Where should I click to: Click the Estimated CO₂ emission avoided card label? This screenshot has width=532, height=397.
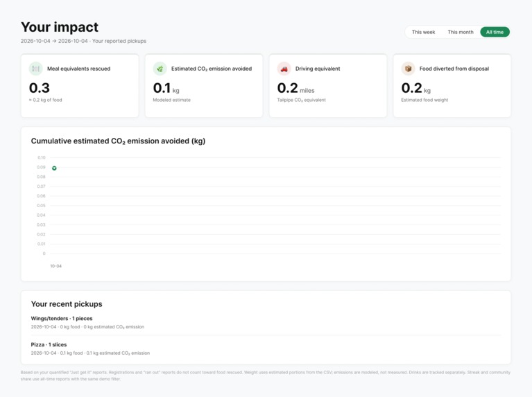212,69
